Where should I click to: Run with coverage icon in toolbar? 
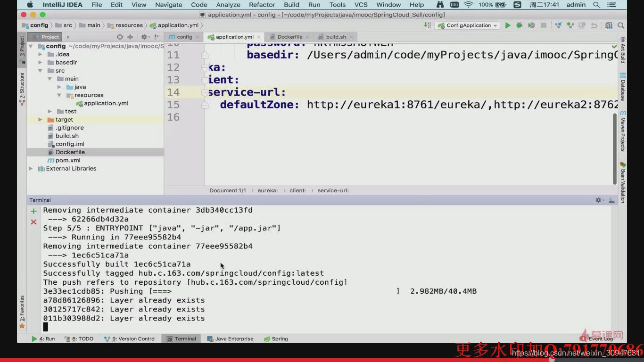click(x=531, y=25)
